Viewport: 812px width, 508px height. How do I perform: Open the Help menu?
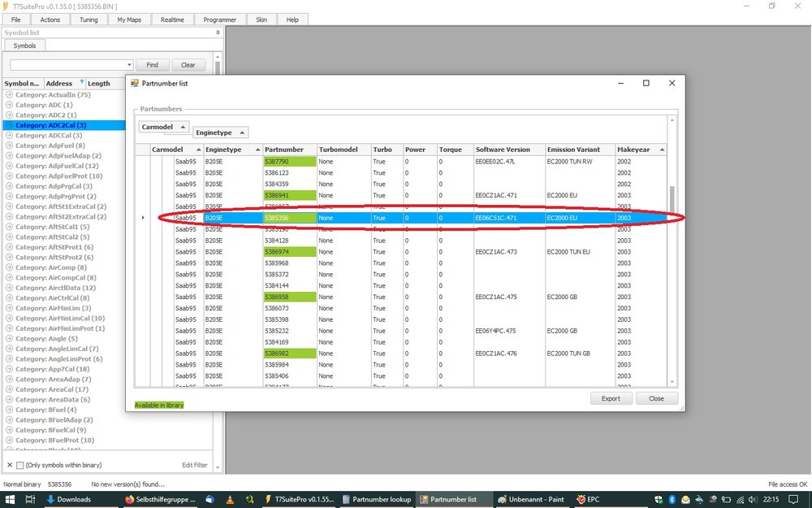point(292,20)
